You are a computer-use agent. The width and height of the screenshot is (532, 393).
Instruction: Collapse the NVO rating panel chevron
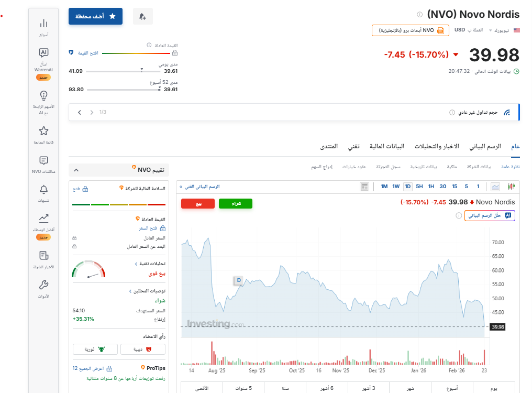tap(75, 170)
